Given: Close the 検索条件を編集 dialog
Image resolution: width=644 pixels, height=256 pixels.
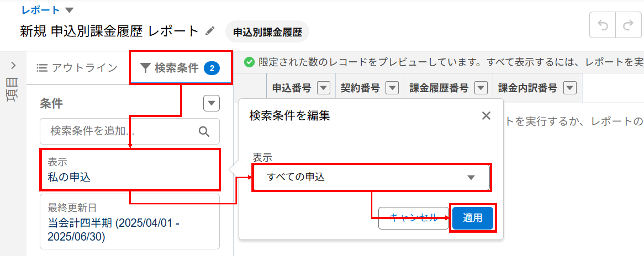Looking at the screenshot, I should point(487,116).
